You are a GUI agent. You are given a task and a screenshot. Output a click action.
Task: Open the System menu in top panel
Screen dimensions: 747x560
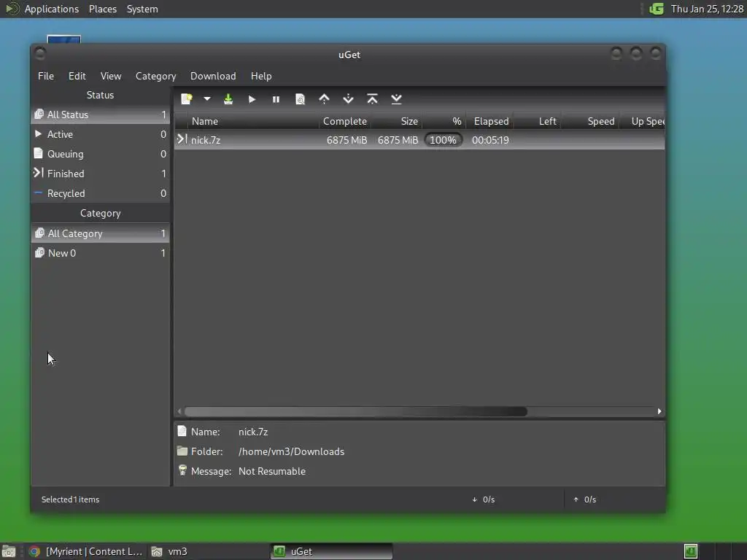click(x=142, y=9)
